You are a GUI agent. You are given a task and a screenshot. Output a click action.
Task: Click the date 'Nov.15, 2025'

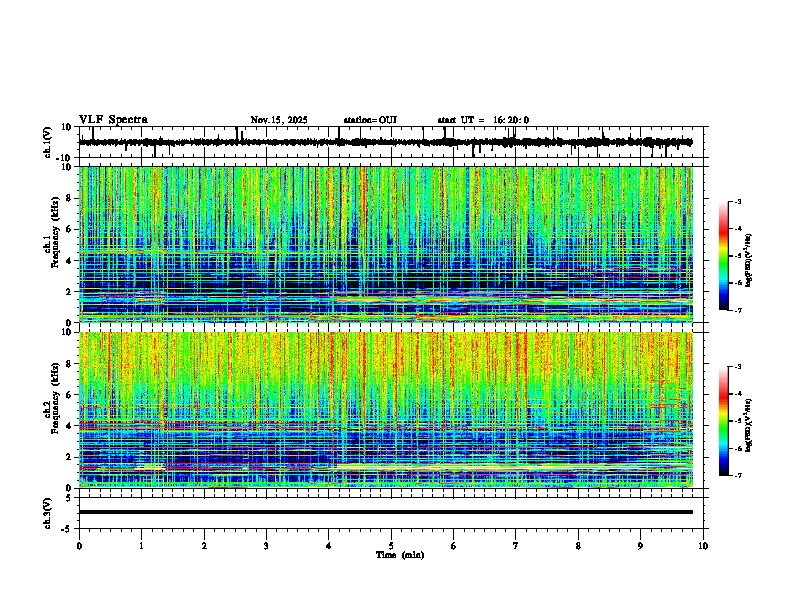pos(279,120)
